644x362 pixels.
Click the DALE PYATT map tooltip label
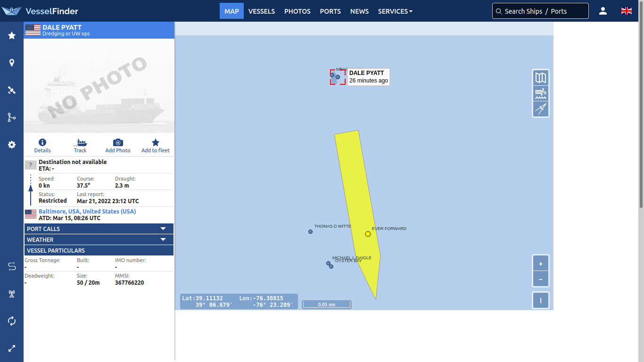[x=369, y=77]
